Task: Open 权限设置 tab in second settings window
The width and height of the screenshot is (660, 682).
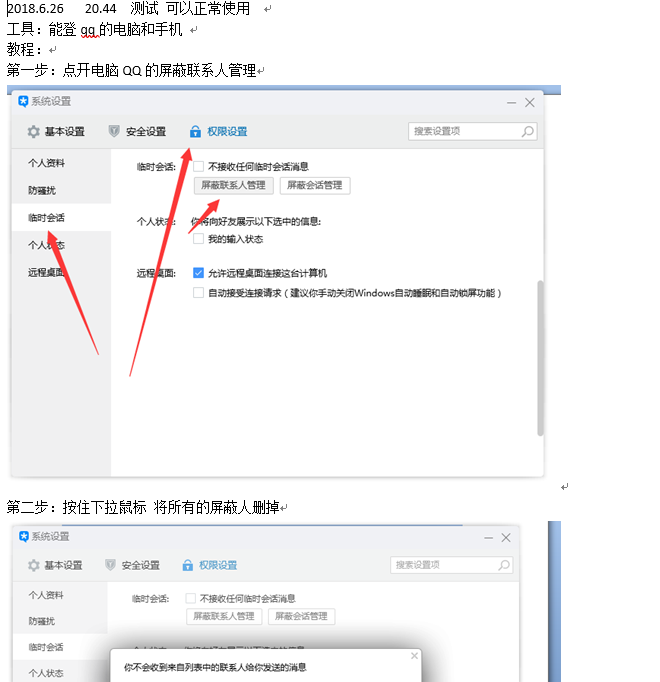Action: tap(218, 565)
